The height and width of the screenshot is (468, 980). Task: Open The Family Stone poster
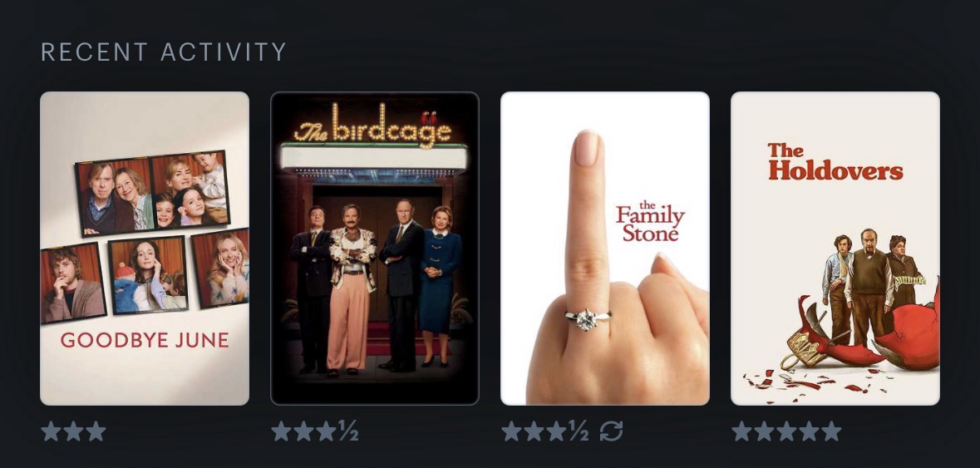click(605, 249)
